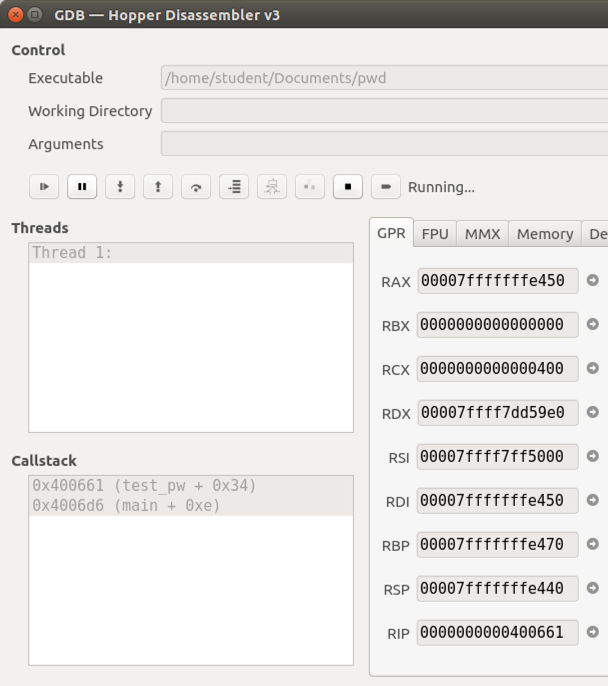608x686 pixels.
Task: Select Thread 1 in Threads list
Action: [x=190, y=253]
